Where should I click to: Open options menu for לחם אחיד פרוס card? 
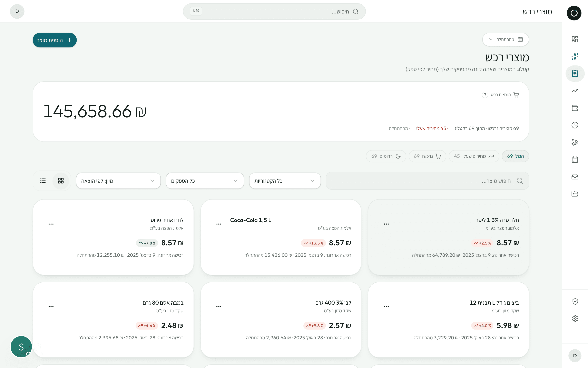point(51,224)
